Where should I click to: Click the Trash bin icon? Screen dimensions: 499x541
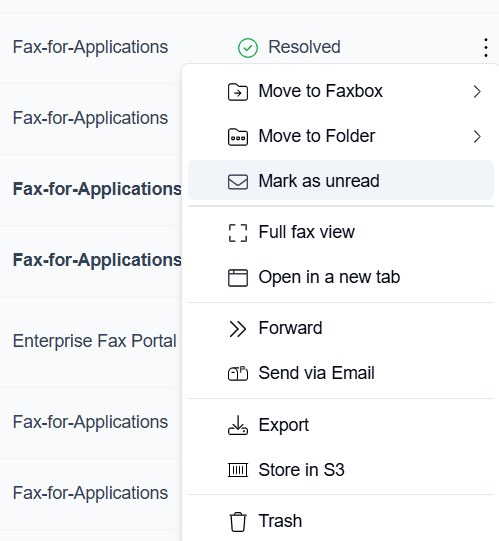[x=238, y=522]
